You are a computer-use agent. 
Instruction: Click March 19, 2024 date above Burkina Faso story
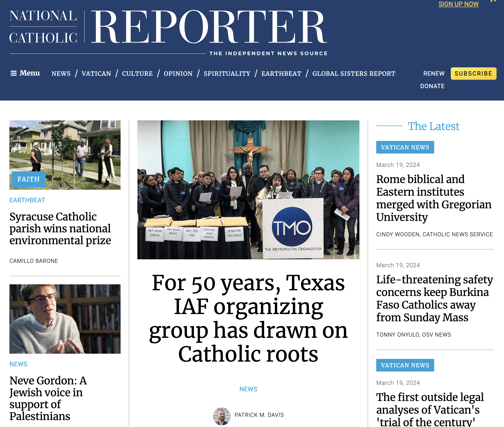pos(398,265)
